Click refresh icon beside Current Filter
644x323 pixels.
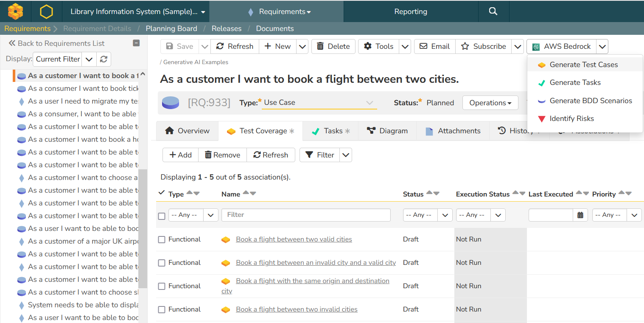pyautogui.click(x=104, y=59)
